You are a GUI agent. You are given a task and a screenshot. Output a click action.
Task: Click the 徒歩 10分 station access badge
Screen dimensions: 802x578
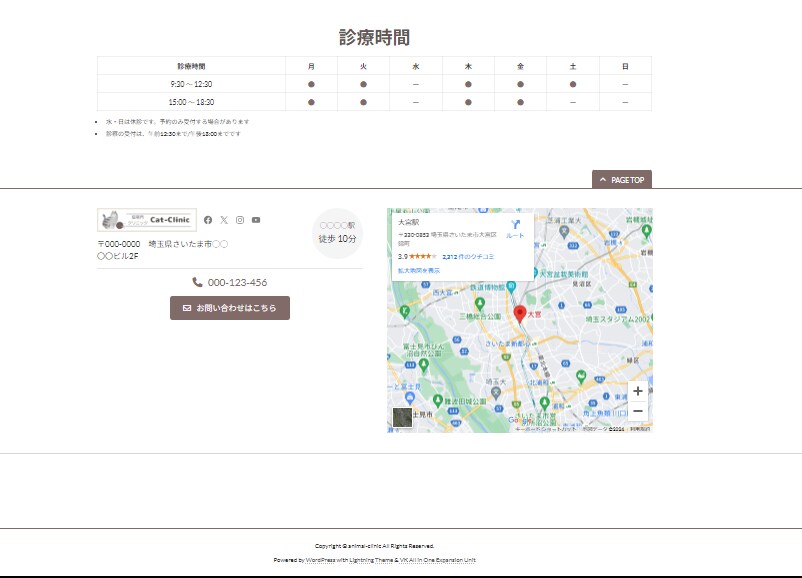point(337,233)
